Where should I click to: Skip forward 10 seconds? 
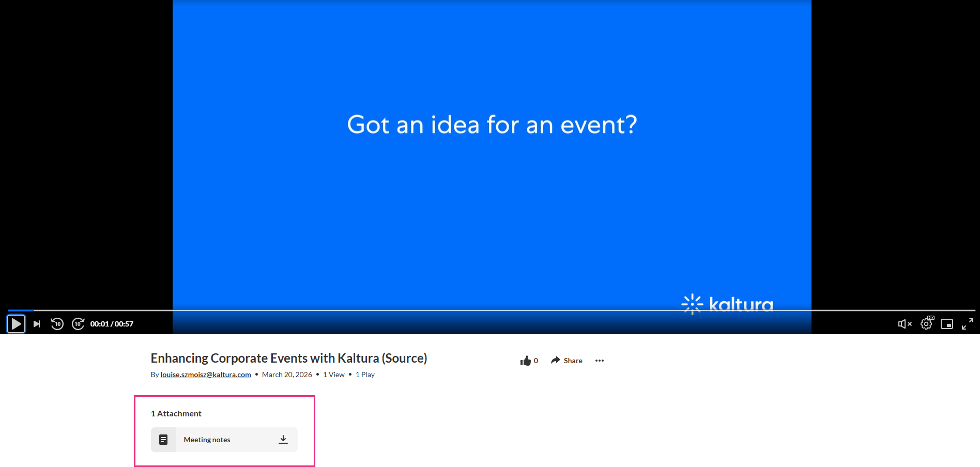(x=78, y=324)
